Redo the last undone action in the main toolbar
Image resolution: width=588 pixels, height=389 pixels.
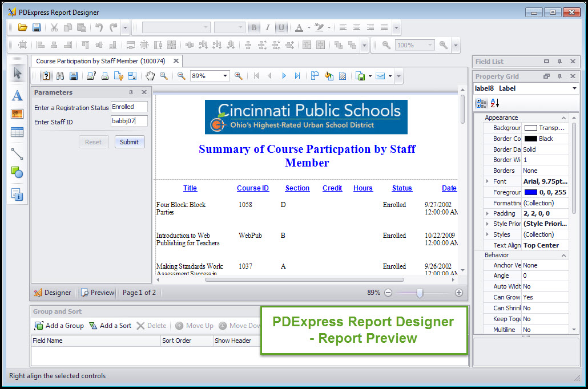click(113, 27)
